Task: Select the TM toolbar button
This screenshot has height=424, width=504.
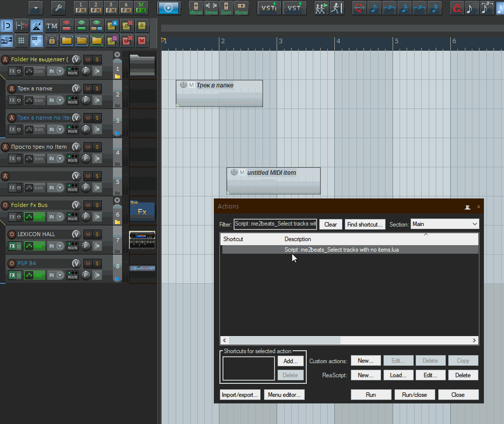Action: (51, 26)
